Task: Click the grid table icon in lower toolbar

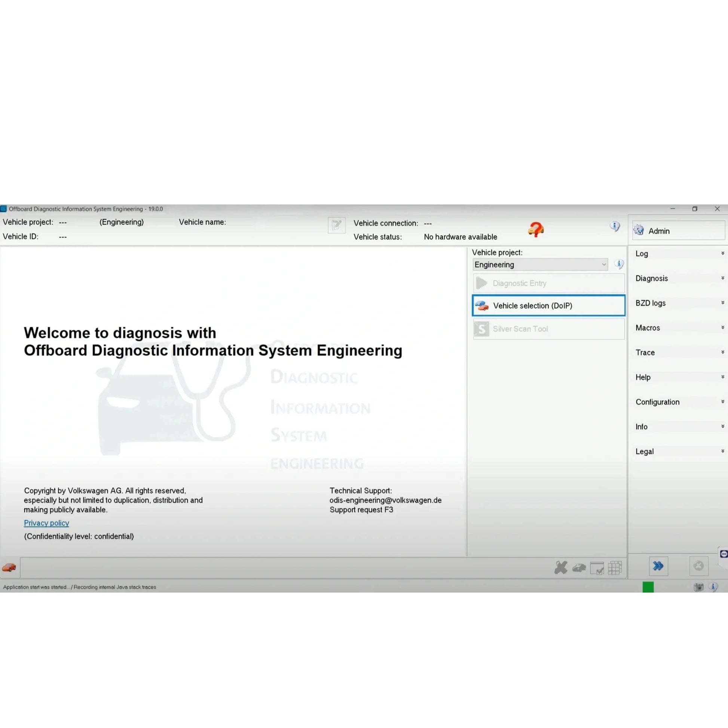Action: (x=615, y=568)
